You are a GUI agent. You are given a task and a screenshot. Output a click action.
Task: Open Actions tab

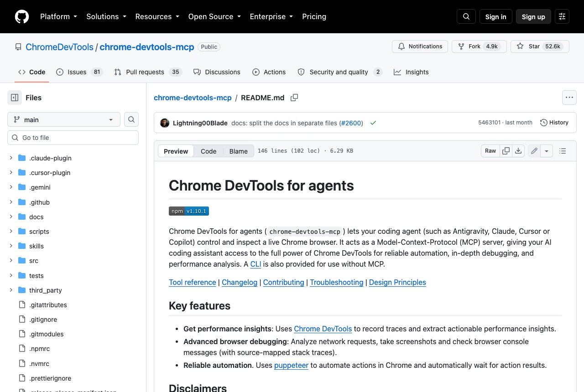pyautogui.click(x=269, y=72)
